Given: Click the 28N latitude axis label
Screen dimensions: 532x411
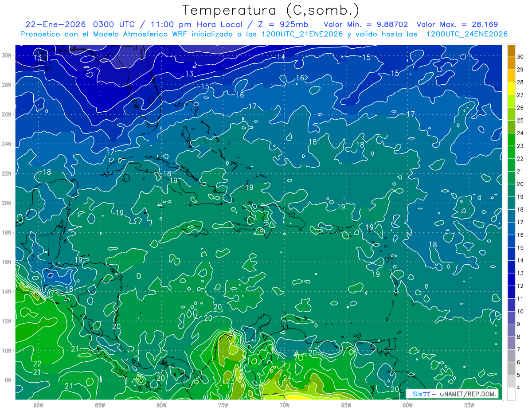Looking at the screenshot, I should pyautogui.click(x=7, y=85).
